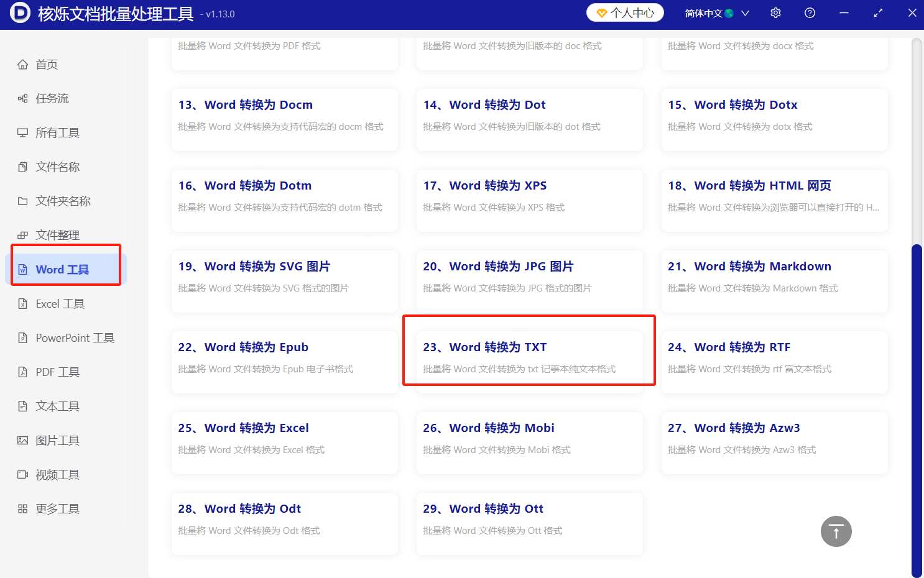The width and height of the screenshot is (924, 578).
Task: Open the 视频工具 video tools
Action: click(56, 474)
